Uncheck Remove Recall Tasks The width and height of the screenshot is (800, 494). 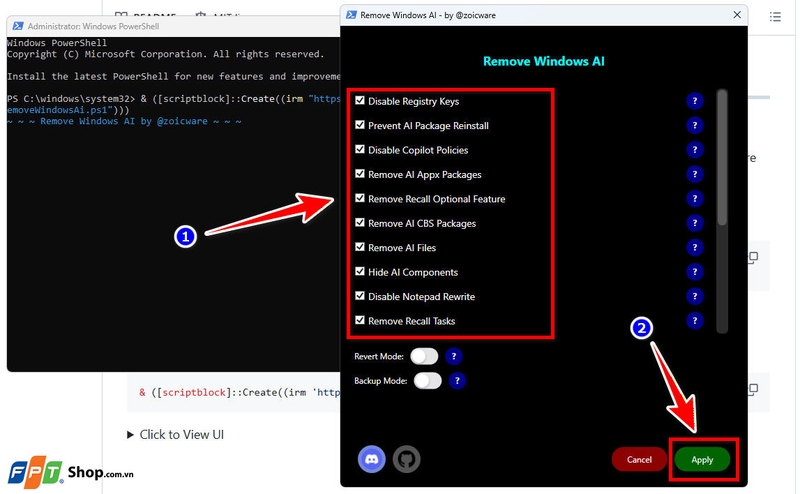[x=360, y=320]
